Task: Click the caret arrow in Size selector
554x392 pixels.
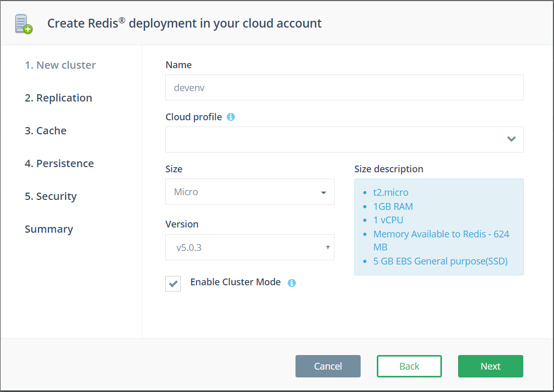Action: tap(324, 193)
